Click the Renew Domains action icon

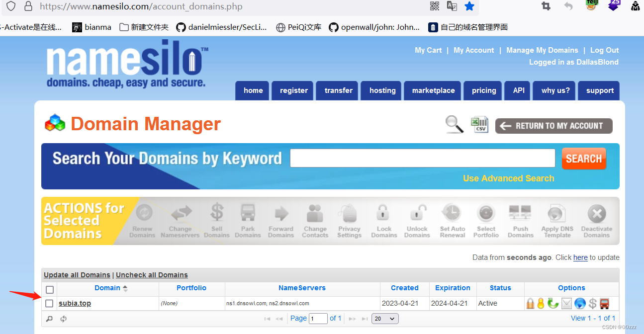coord(143,214)
